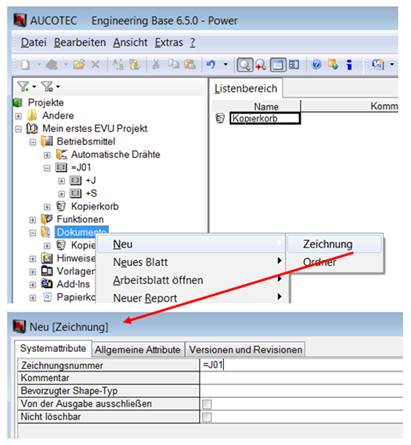Screen dimensions: 411x445
Task: Open dropdown beside the rightmost toolbar icon
Action: click(x=392, y=64)
